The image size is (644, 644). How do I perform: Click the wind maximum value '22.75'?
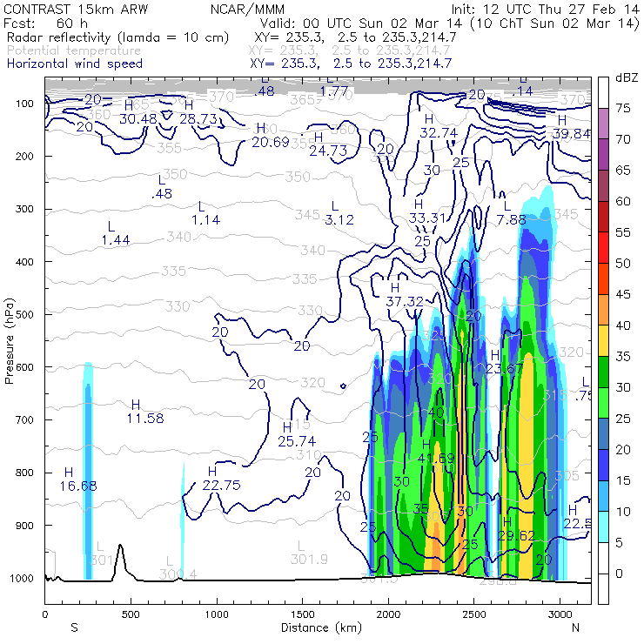[221, 486]
